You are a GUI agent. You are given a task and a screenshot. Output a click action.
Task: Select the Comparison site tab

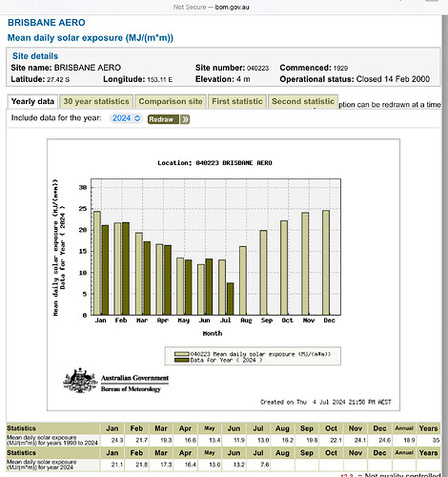[x=171, y=101]
